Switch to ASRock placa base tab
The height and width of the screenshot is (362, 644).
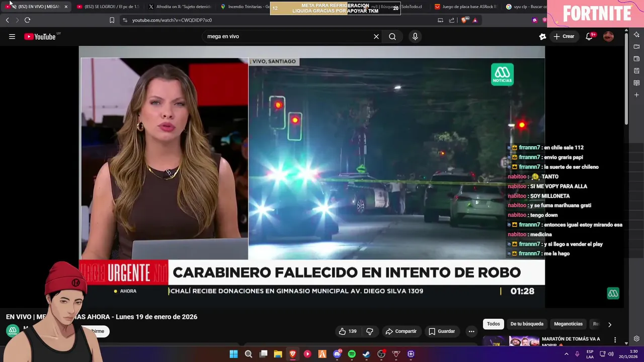(466, 7)
